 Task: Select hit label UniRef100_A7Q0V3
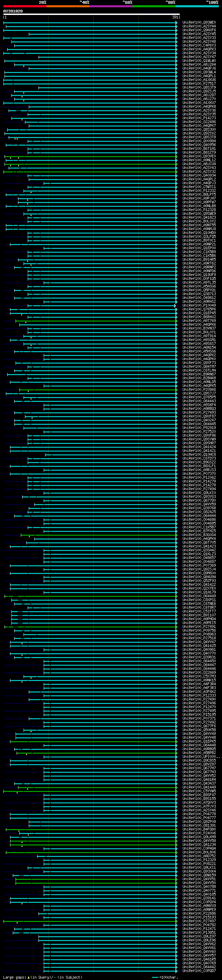point(199,803)
